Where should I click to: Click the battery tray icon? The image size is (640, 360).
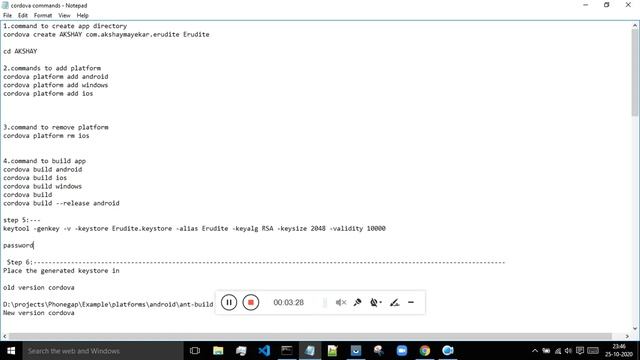click(x=546, y=351)
